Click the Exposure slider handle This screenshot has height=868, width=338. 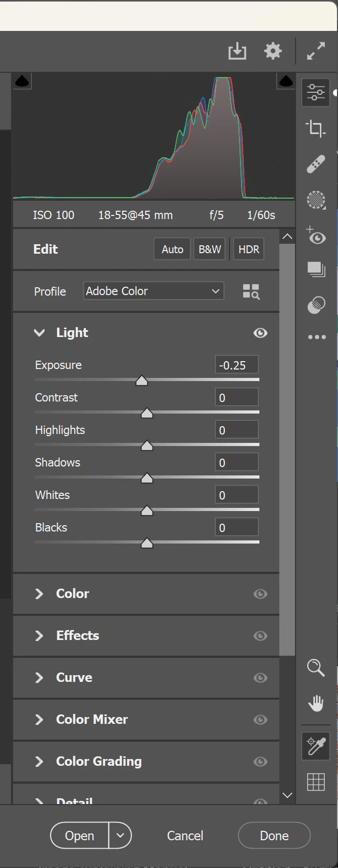[x=141, y=381]
